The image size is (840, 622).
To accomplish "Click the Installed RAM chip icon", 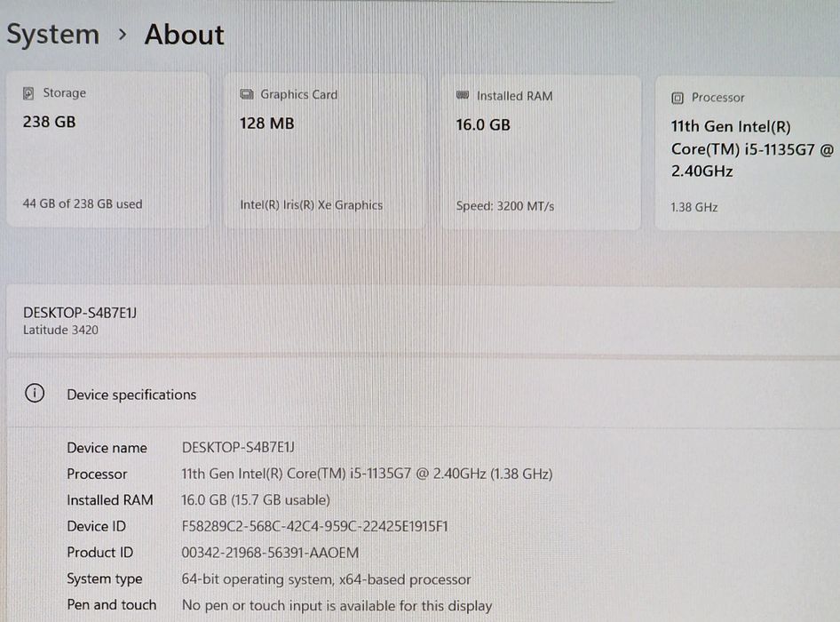I will (x=463, y=95).
